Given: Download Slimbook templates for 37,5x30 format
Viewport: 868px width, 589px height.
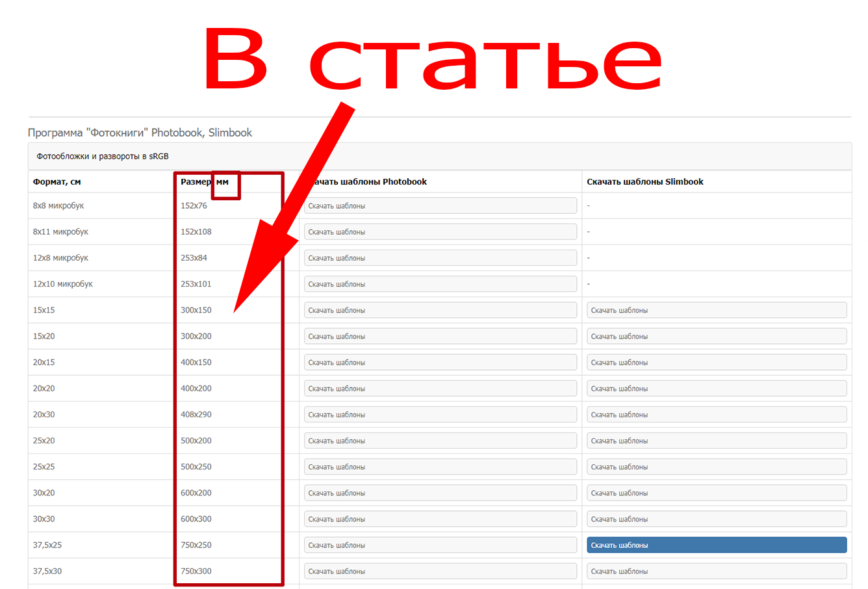Looking at the screenshot, I should coord(716,571).
